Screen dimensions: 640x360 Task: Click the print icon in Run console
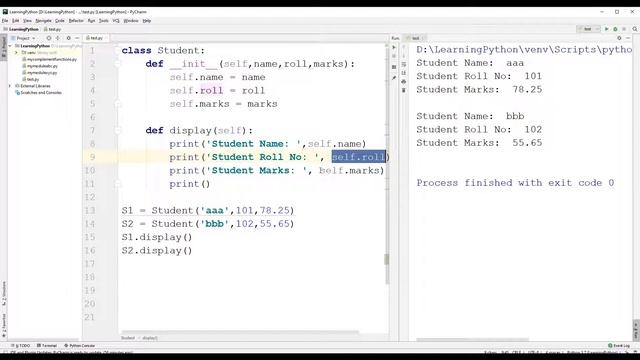(x=404, y=82)
